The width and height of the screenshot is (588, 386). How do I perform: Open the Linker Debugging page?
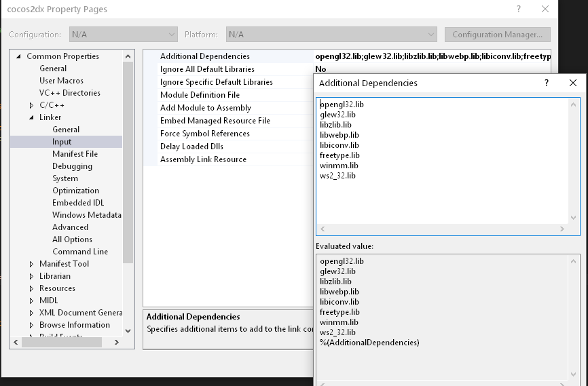click(x=73, y=166)
